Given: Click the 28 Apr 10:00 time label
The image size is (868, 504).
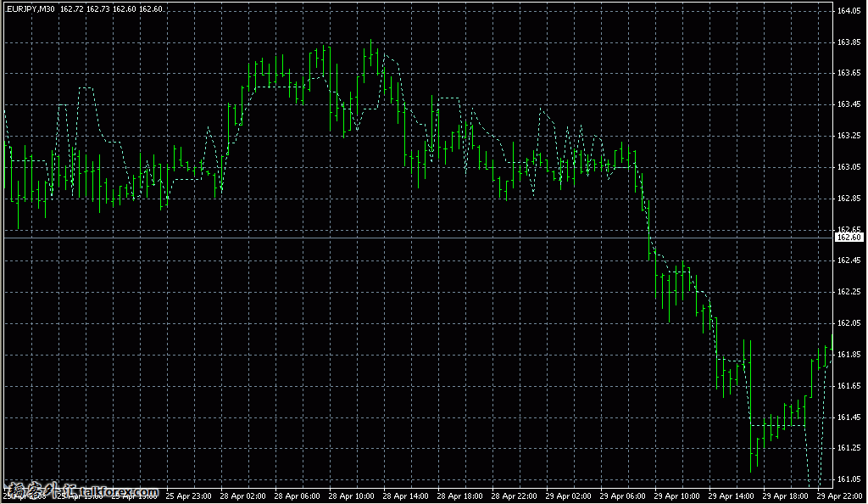Looking at the screenshot, I should click(x=352, y=496).
